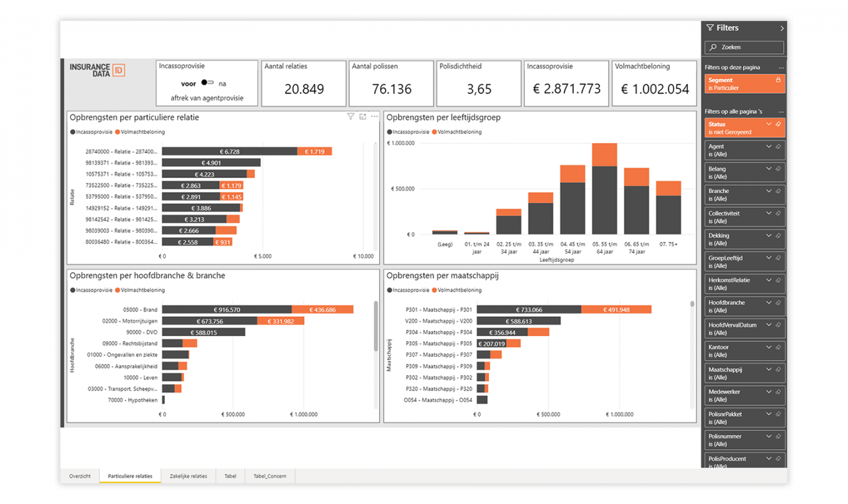Expand the Kantoor filter card

(x=768, y=347)
